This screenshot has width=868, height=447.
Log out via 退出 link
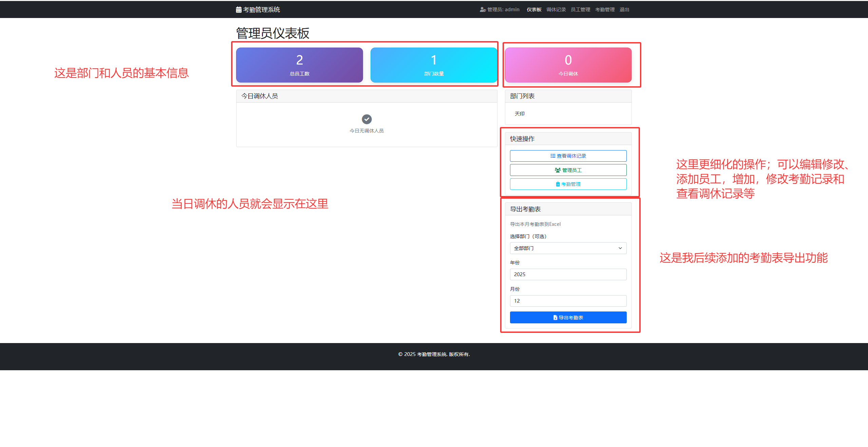coord(624,10)
